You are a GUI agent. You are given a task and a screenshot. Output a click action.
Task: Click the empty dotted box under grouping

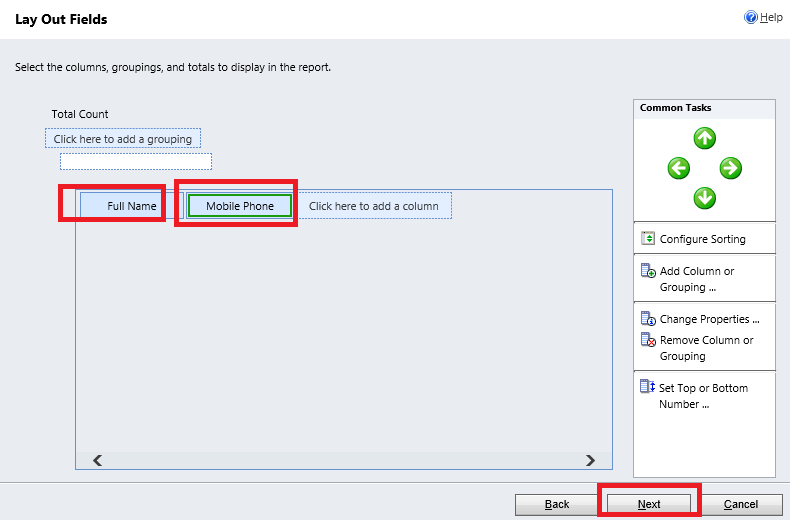pos(136,161)
